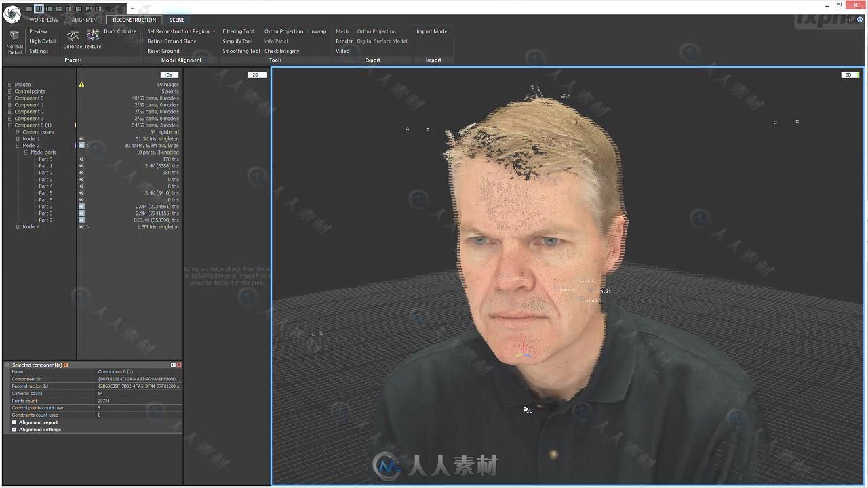
Task: Open the Smoothing Tool
Action: coord(241,51)
